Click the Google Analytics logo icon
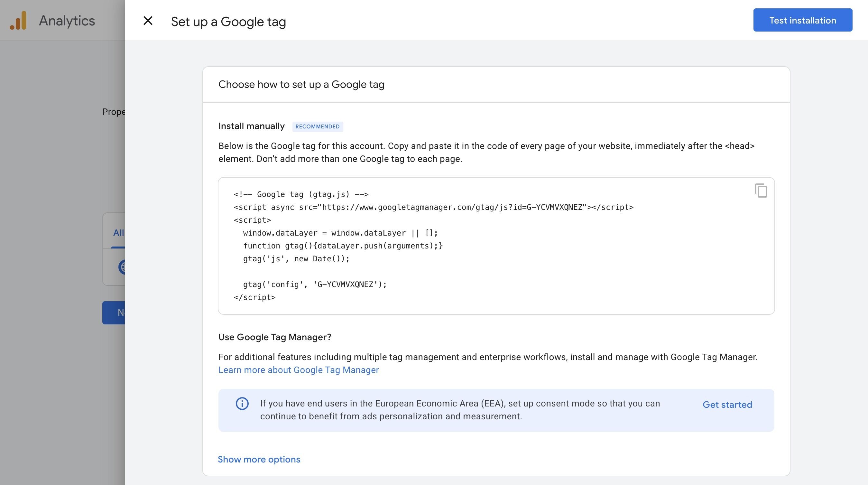 18,21
